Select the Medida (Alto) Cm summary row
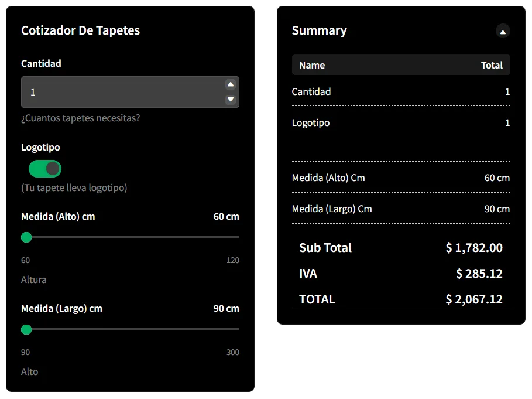 [400, 178]
